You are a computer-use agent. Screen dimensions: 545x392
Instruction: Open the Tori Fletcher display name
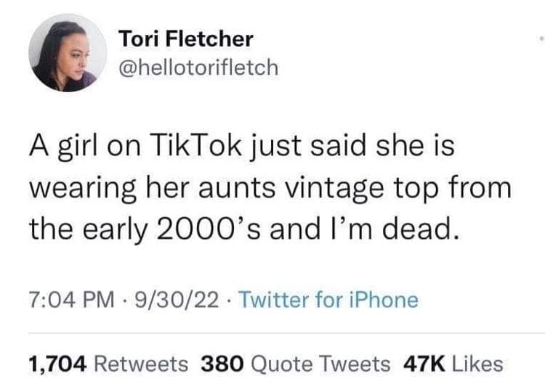point(185,38)
